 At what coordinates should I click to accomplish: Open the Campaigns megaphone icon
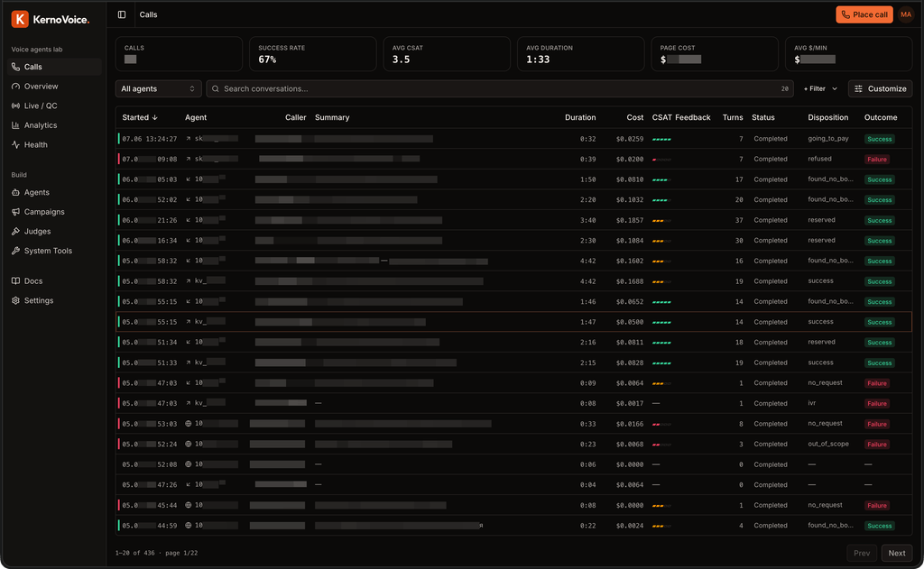pyautogui.click(x=16, y=212)
